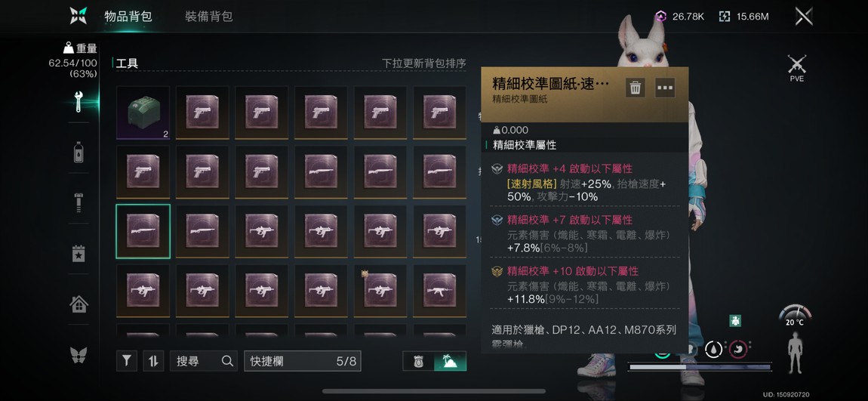Screen dimensions: 868x401
Task: Open the filter funnel button
Action: pos(127,361)
